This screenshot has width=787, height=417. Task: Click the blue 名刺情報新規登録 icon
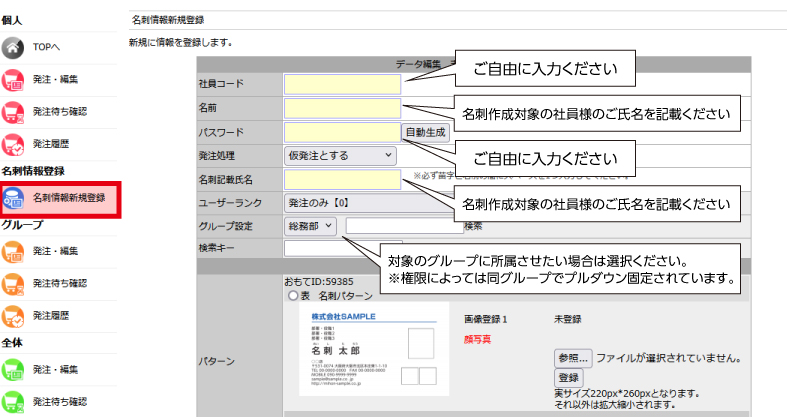point(14,198)
